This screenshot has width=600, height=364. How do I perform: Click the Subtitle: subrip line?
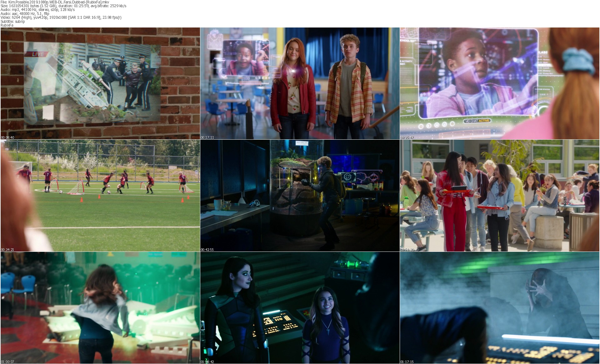click(x=12, y=22)
